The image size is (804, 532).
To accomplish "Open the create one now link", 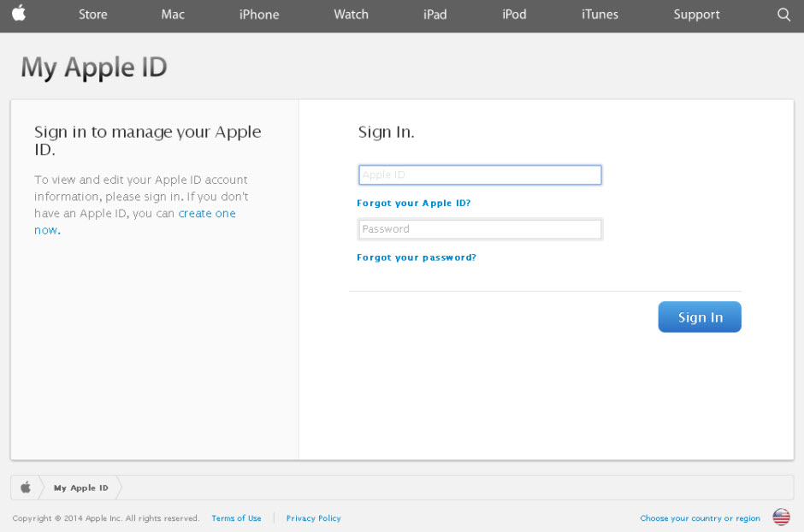I will coord(135,222).
